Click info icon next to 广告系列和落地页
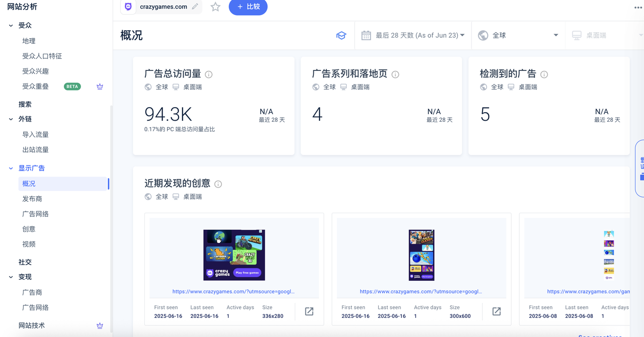Screen dimensions: 644x337 click(395, 74)
